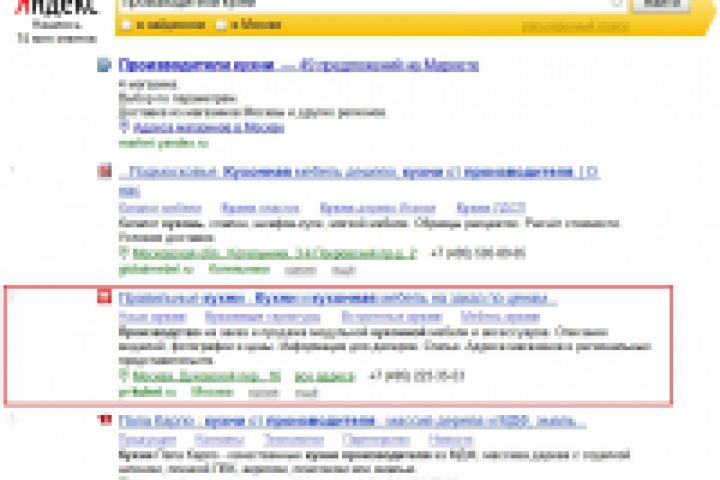Select the phone number after the Московская обл. address

coord(478,253)
